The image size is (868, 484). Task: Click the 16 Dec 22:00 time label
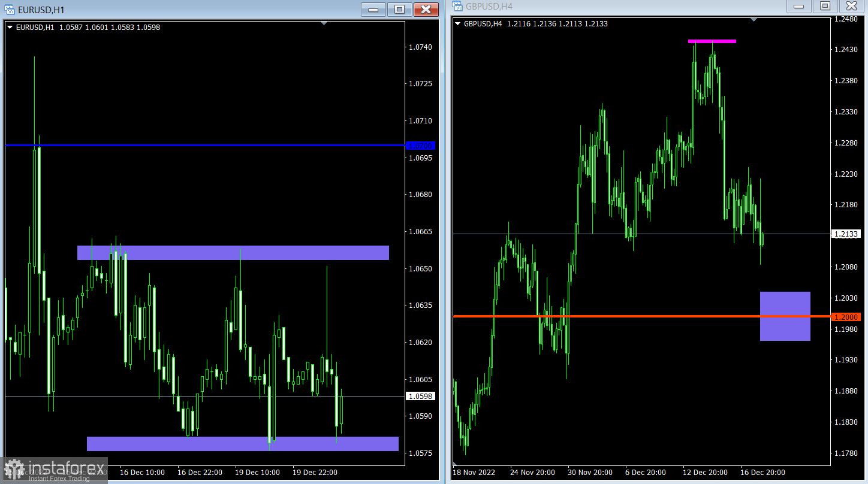[x=200, y=473]
